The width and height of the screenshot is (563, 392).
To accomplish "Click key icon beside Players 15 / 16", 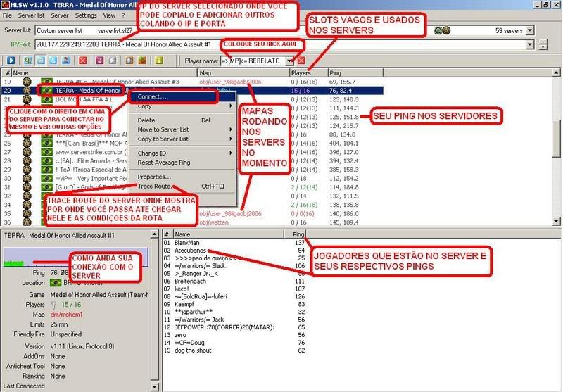I will (x=54, y=305).
